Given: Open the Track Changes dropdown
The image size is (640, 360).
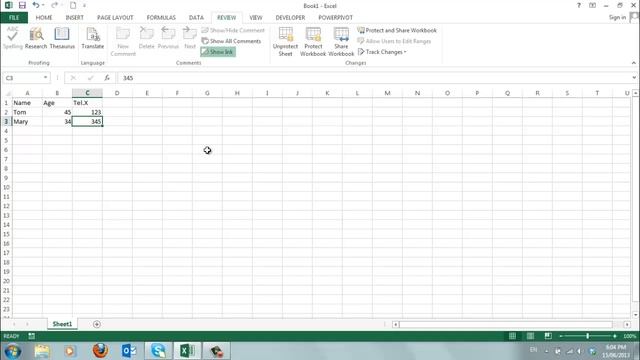Looking at the screenshot, I should [382, 52].
